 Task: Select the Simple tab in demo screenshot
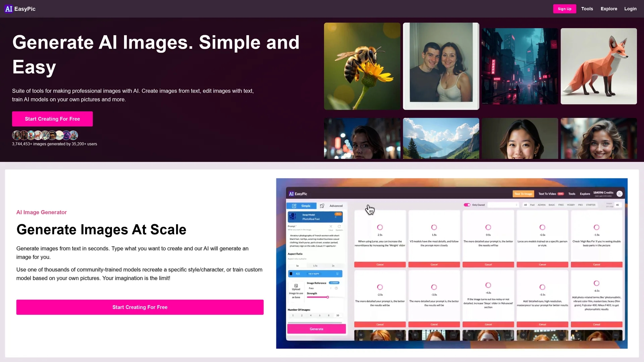tap(301, 206)
